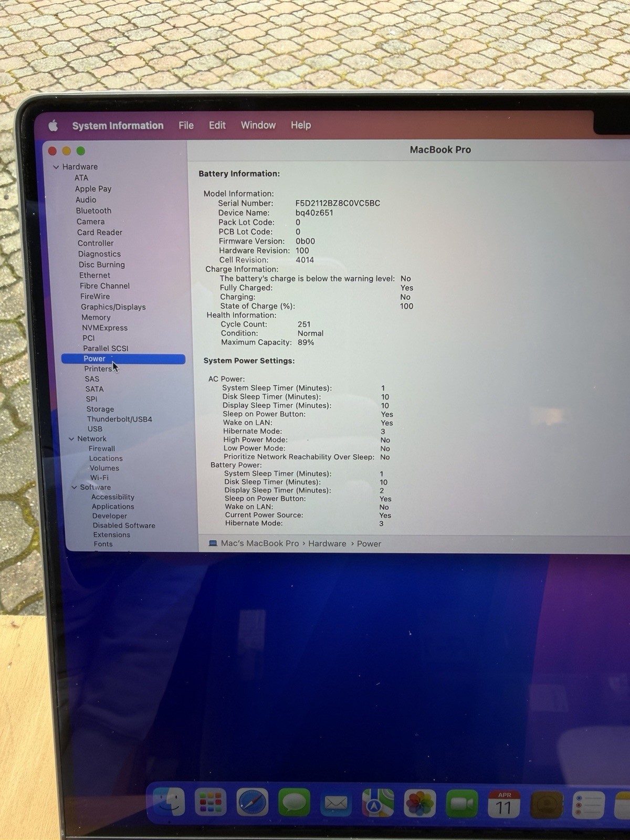
Task: Click laptop icon in the path bar
Action: click(213, 543)
